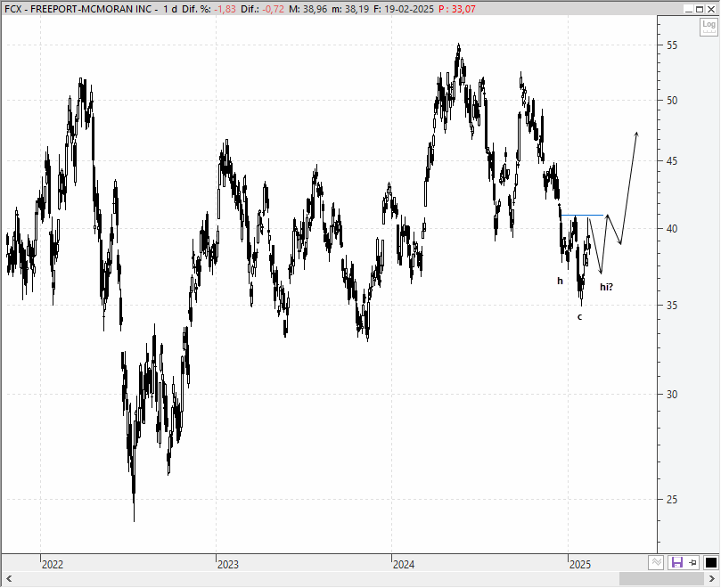Minimize the FCX chart window

(689, 9)
